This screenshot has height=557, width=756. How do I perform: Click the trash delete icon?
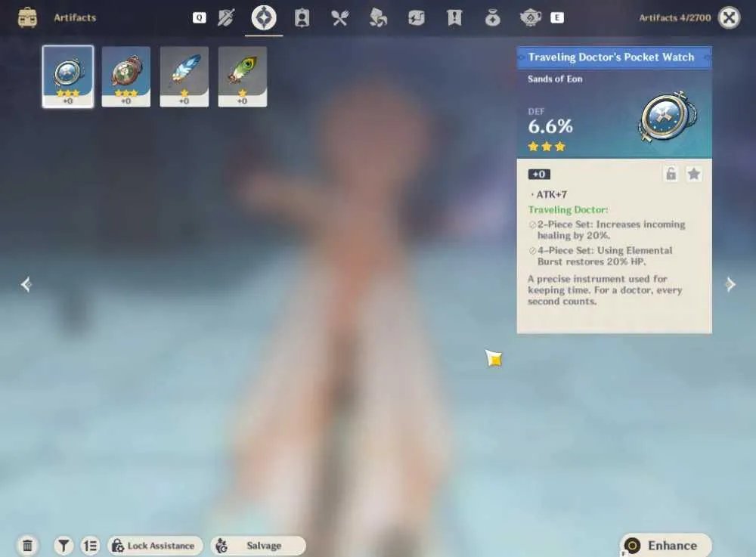tap(27, 546)
